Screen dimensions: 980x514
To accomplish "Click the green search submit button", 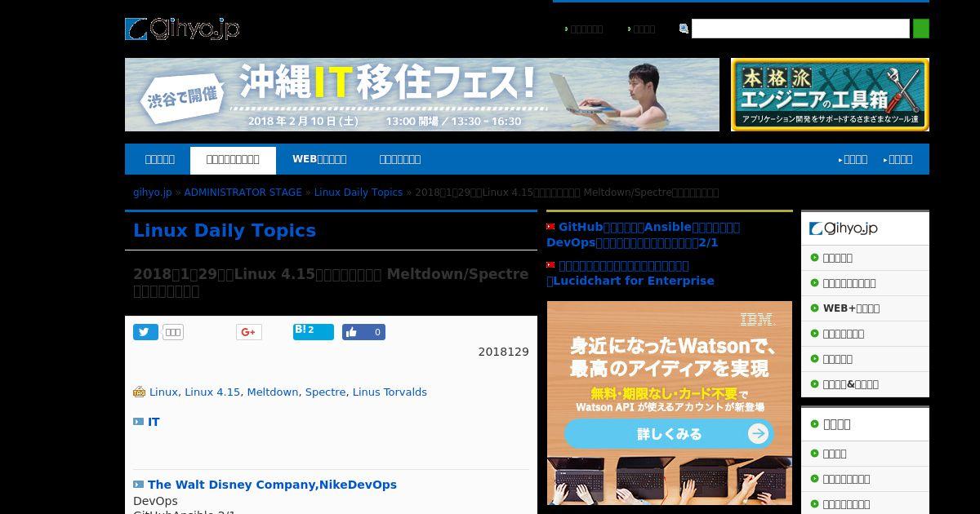I will click(x=921, y=29).
